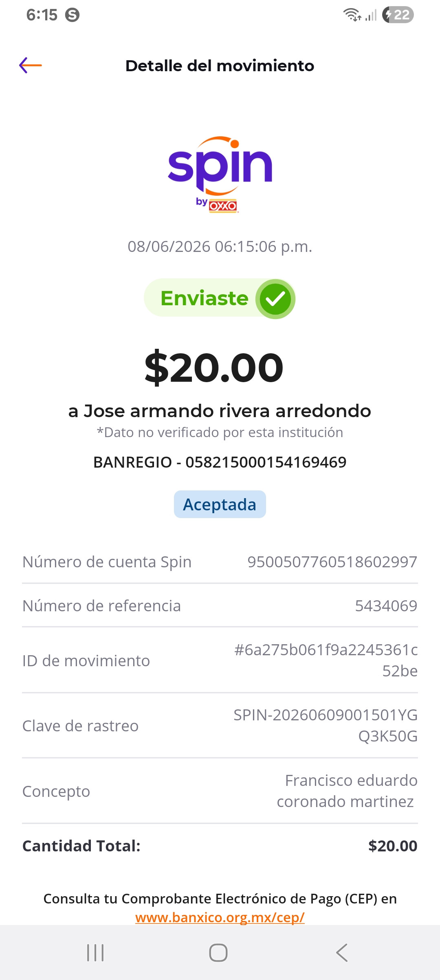The width and height of the screenshot is (440, 980).
Task: Tap the Aceptada status badge
Action: [220, 504]
